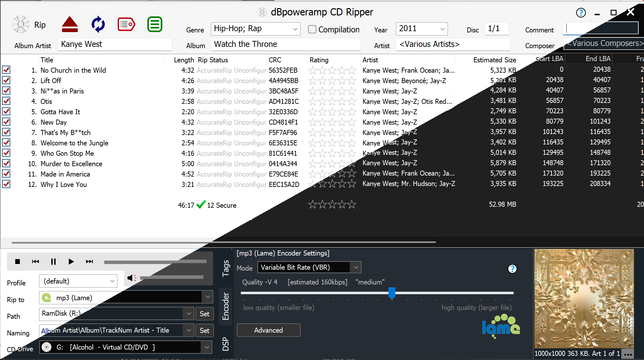Viewport: 644px width, 360px height.
Task: Click the playback position slider
Action: click(x=155, y=262)
